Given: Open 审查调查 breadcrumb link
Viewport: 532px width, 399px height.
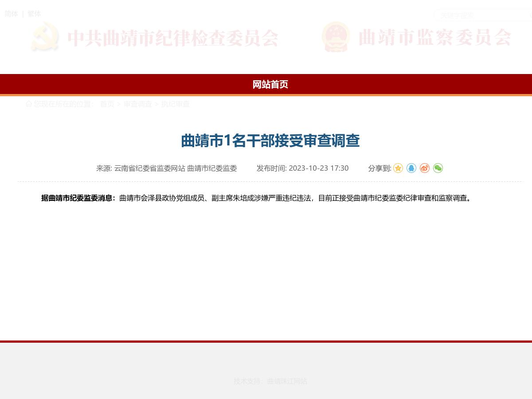Looking at the screenshot, I should coord(138,104).
